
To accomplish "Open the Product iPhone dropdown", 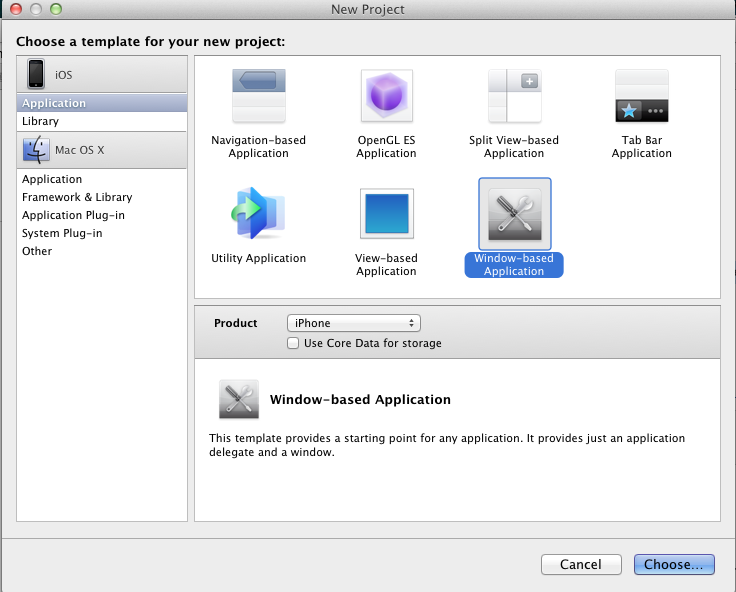I will point(353,323).
